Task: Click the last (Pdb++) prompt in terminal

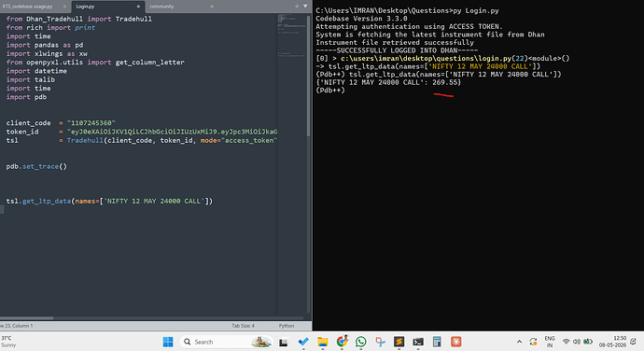Action: pyautogui.click(x=330, y=91)
